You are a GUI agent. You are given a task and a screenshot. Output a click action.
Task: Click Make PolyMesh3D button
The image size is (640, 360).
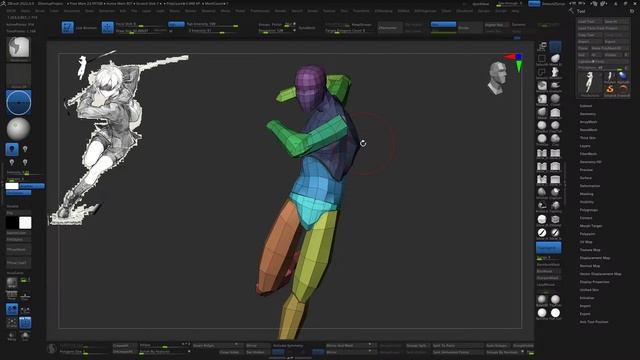[610, 48]
